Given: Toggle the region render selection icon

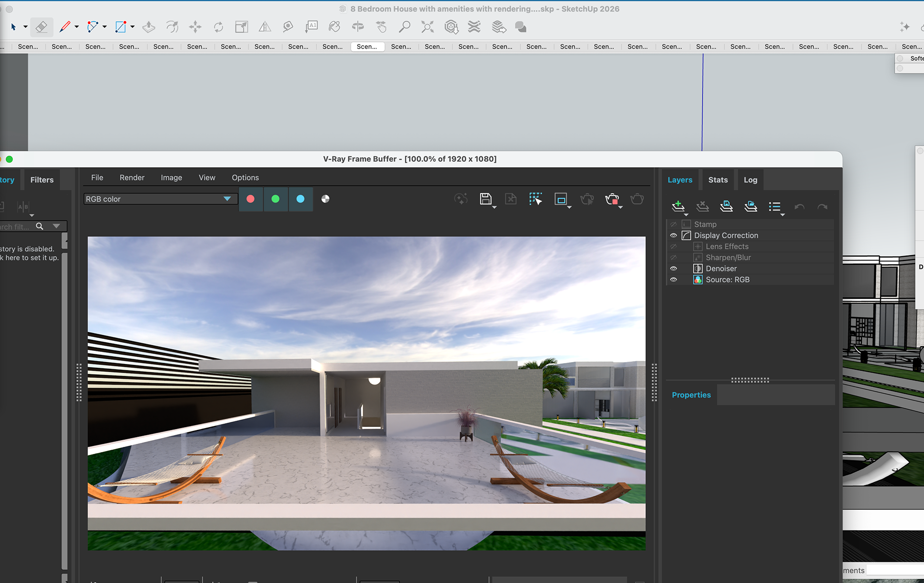Looking at the screenshot, I should 535,199.
